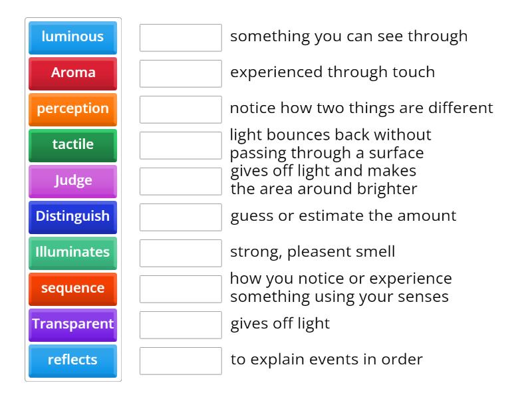Click the Transparent word tile
The height and width of the screenshot is (399, 532).
(72, 325)
